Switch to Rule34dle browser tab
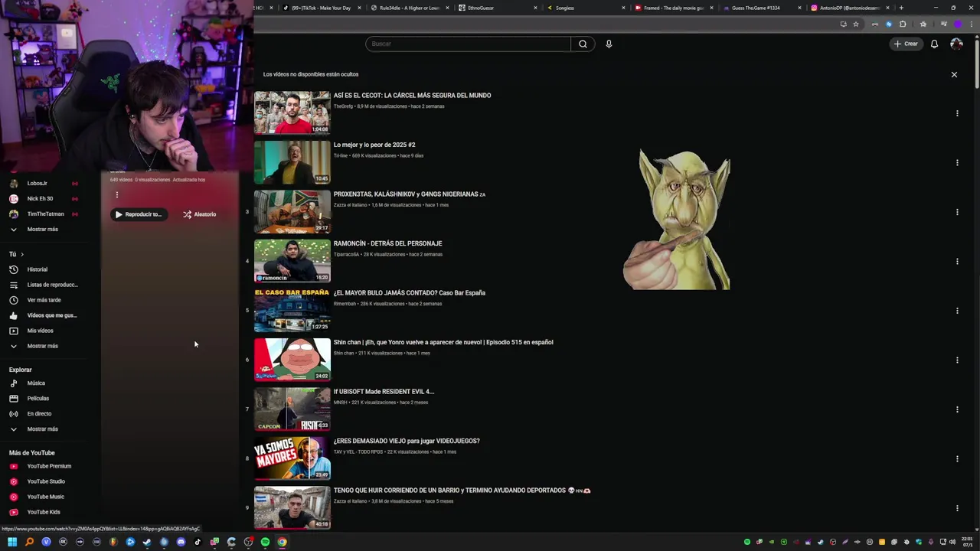The height and width of the screenshot is (551, 980). coord(410,8)
